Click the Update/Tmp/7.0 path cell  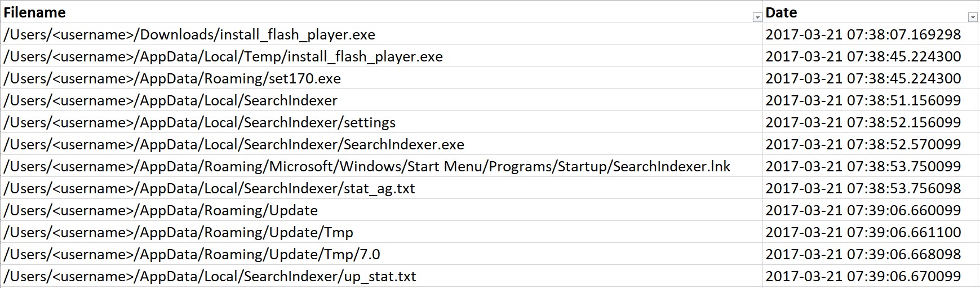(x=192, y=254)
